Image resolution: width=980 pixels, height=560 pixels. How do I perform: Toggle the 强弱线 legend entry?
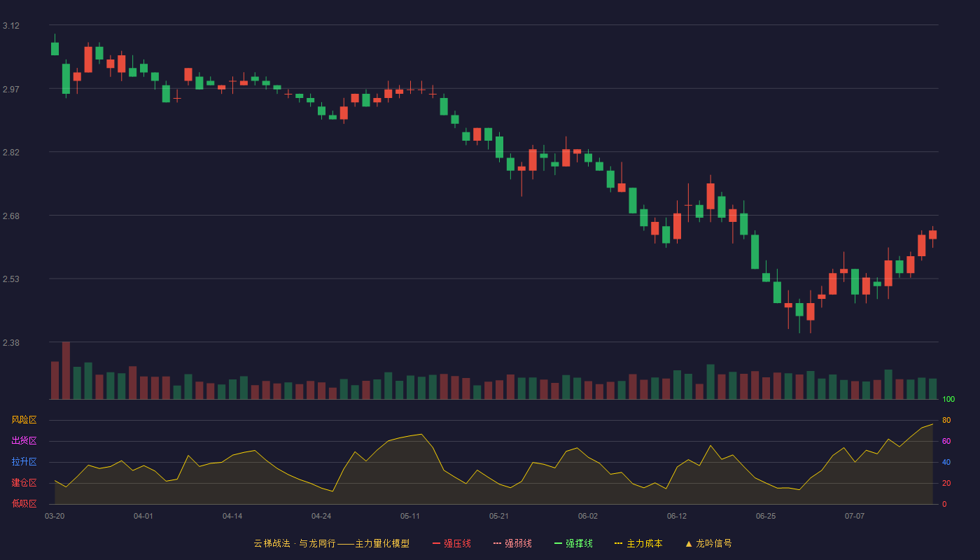tap(512, 543)
